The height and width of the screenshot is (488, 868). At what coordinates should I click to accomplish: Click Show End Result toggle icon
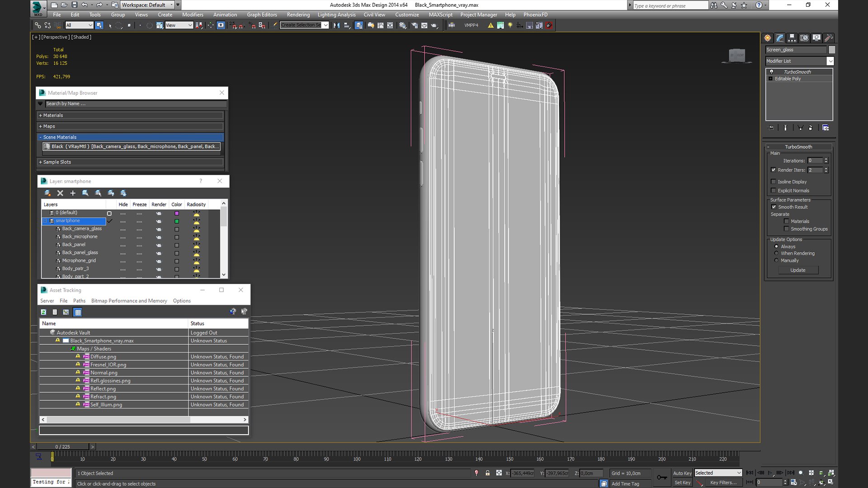(x=785, y=128)
